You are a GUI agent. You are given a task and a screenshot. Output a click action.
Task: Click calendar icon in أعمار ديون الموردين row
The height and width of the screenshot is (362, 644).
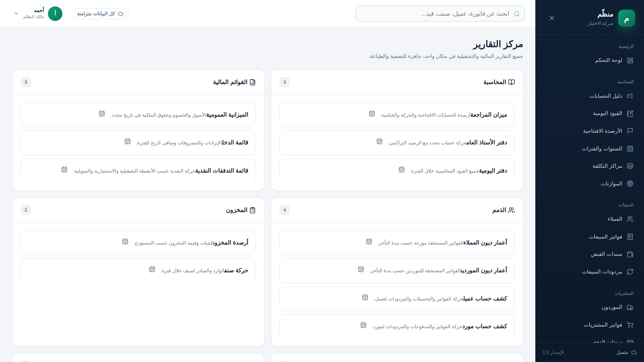point(361,269)
